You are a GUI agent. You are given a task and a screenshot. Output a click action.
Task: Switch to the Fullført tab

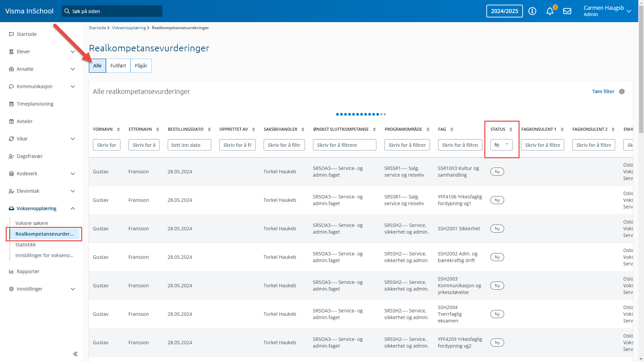[x=118, y=66]
